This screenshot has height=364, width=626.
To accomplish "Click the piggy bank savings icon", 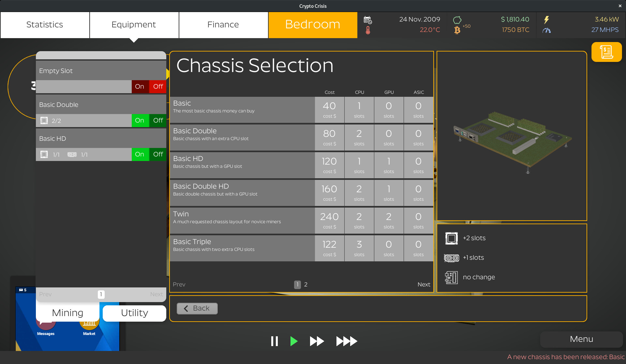I will (458, 20).
